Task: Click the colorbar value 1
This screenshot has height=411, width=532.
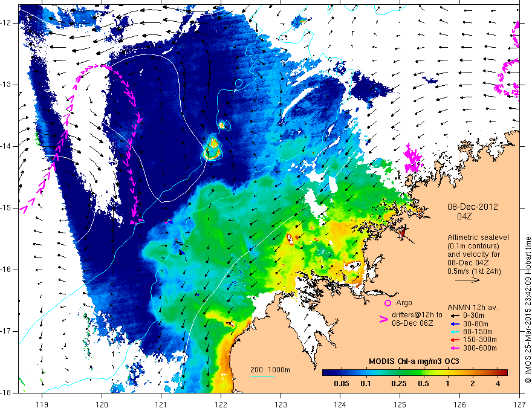Action: [448, 384]
